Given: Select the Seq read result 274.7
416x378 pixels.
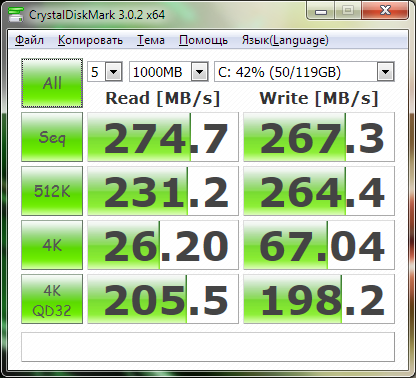Looking at the screenshot, I should (163, 137).
